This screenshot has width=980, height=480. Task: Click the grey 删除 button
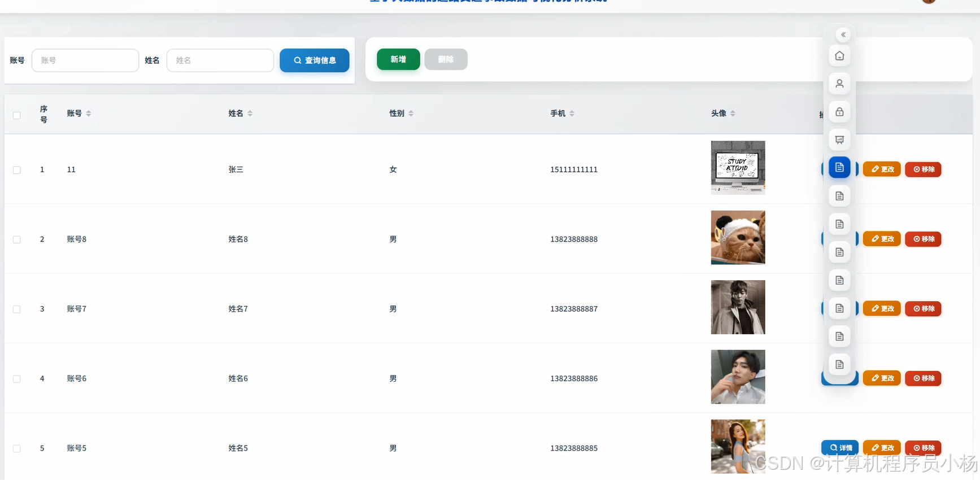point(446,59)
